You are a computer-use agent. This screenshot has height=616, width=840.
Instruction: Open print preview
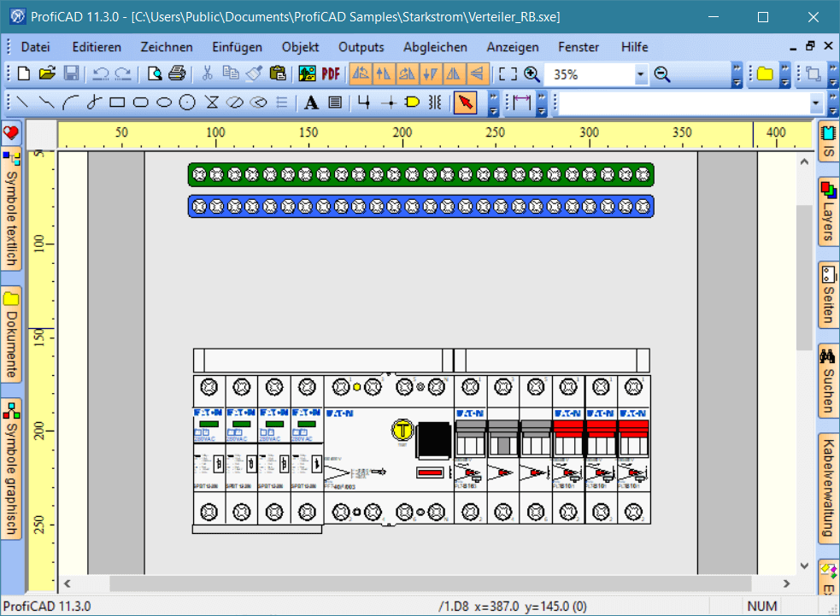point(155,73)
